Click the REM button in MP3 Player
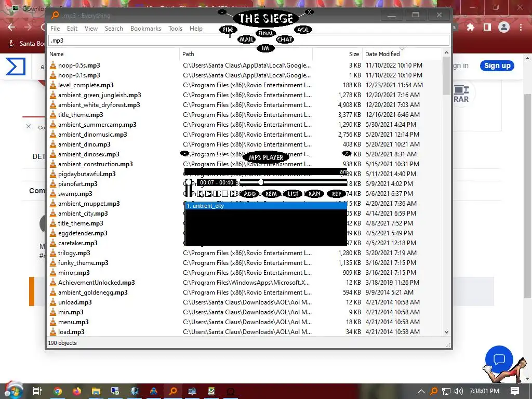 click(271, 194)
